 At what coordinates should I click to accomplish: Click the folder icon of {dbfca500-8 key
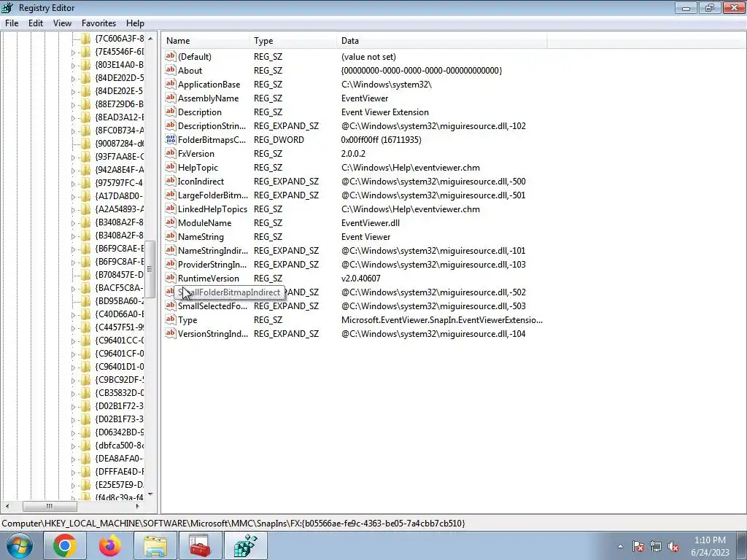point(86,446)
